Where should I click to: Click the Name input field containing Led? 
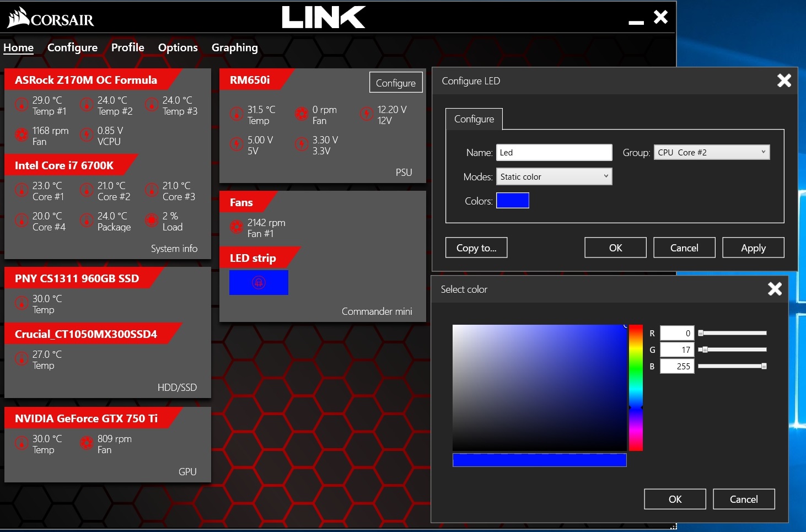(554, 153)
